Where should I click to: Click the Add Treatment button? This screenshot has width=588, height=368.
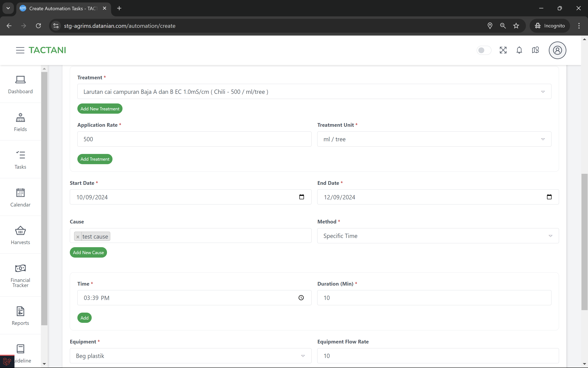tap(95, 159)
